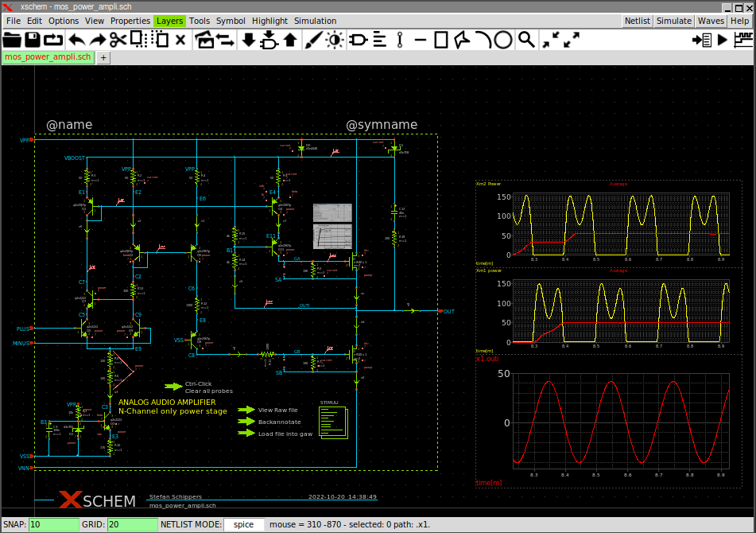The image size is (756, 533).
Task: Click the Save floppy disk icon
Action: [33, 39]
